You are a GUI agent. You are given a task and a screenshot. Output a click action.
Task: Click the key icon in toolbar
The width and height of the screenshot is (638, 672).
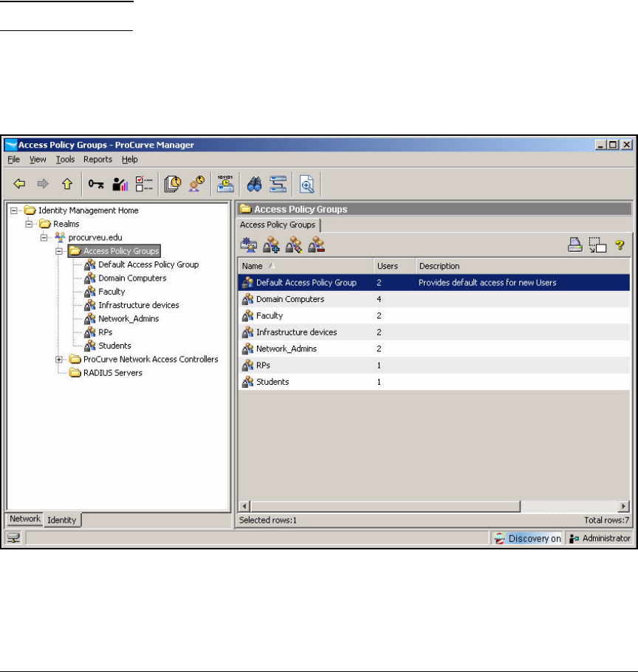pyautogui.click(x=96, y=185)
